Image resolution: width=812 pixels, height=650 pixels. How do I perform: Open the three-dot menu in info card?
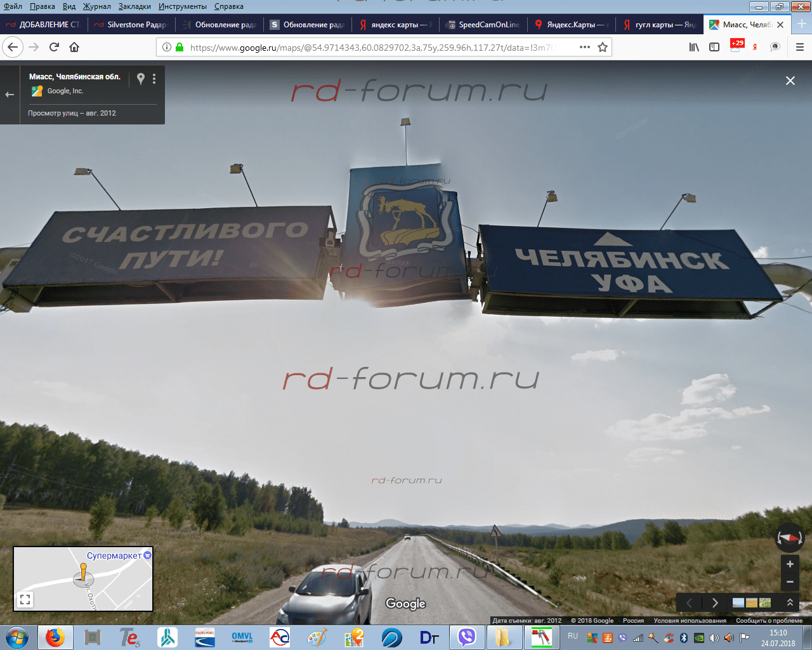coord(154,79)
